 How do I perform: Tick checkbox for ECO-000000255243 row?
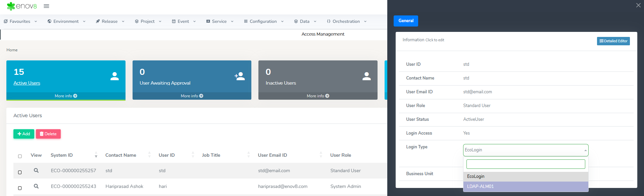click(20, 188)
